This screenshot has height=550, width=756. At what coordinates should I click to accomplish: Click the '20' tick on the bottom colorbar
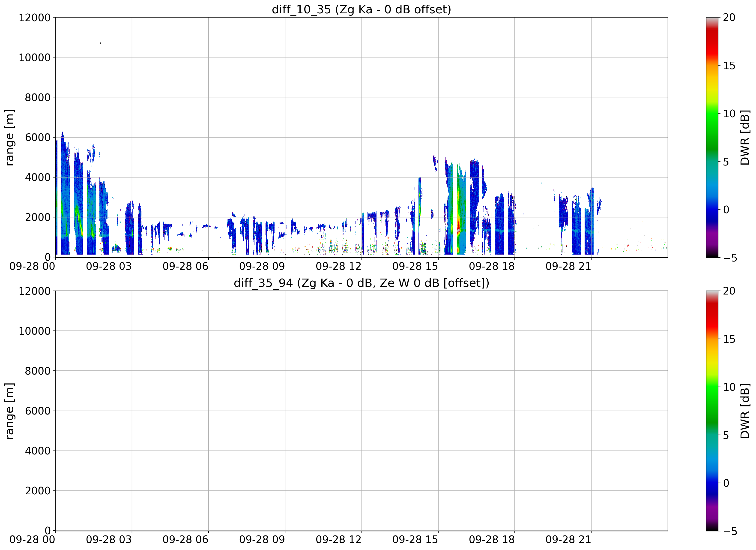(x=729, y=291)
